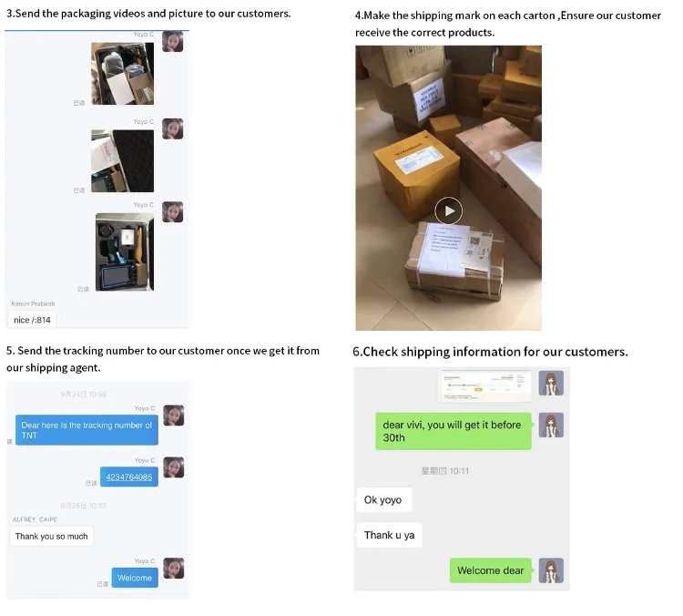Play the shipping carton video
The height and width of the screenshot is (616, 683).
tap(448, 211)
